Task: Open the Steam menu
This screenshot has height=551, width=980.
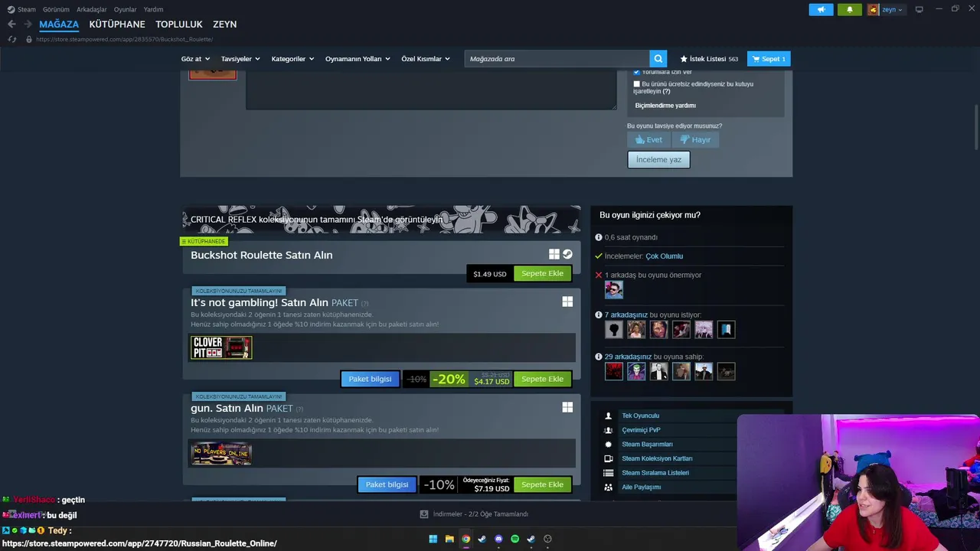Action: click(21, 9)
